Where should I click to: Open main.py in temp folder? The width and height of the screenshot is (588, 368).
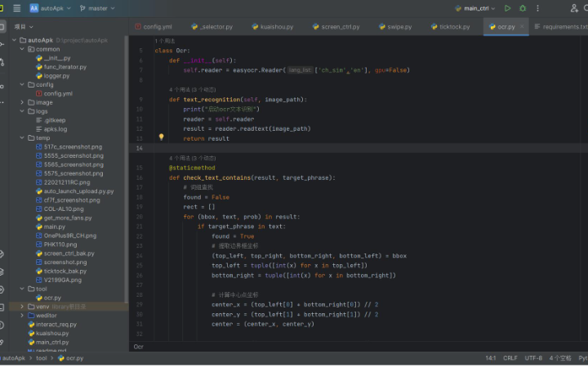pyautogui.click(x=51, y=227)
